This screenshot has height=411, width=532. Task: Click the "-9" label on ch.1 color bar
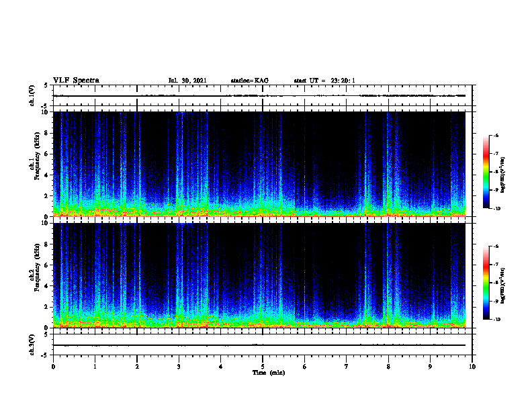(x=496, y=190)
